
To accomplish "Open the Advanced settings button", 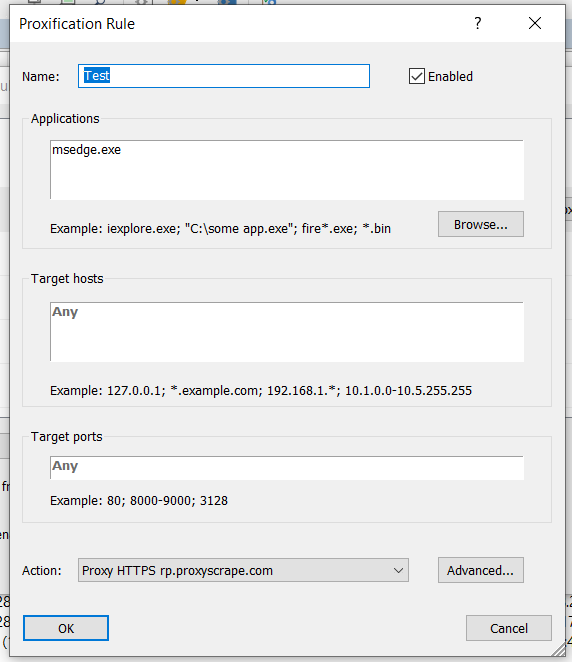I will tap(481, 570).
